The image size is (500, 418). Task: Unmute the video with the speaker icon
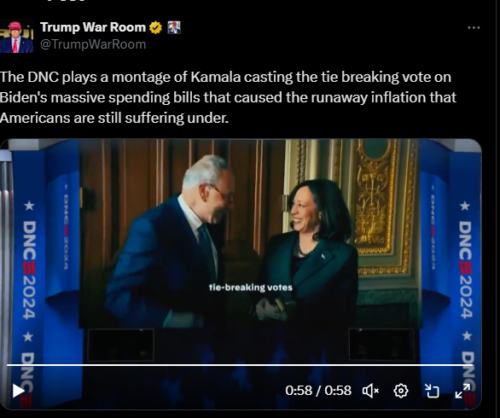[370, 391]
